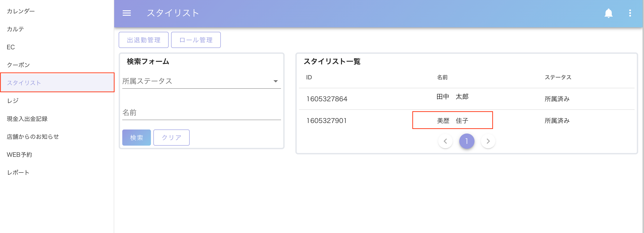
Task: Click the ID column header
Action: (x=309, y=78)
